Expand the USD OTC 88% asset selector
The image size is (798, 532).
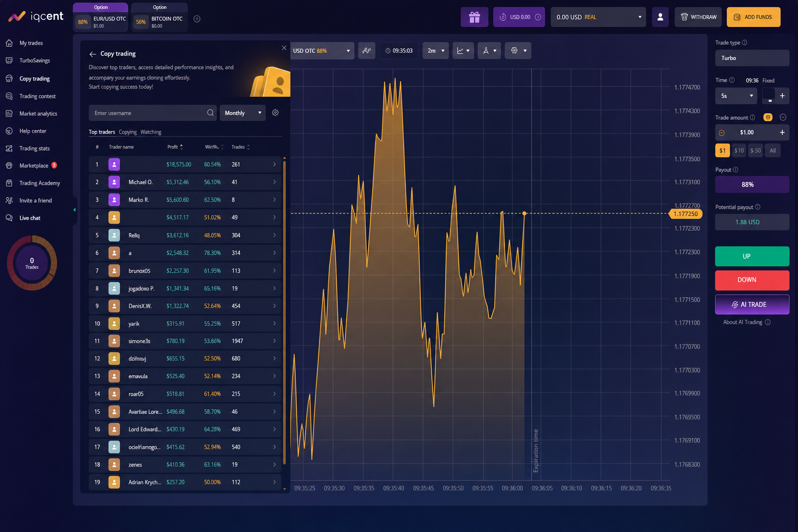coord(322,50)
